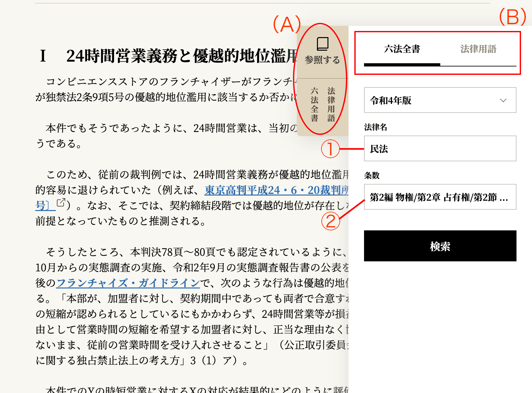This screenshot has height=393, width=532.
Task: Click the red (A) annotation label
Action: coord(287,24)
